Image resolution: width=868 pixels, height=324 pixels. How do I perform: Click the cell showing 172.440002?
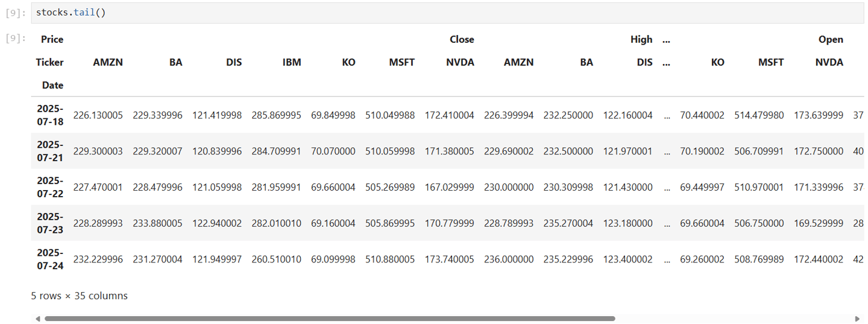click(819, 259)
